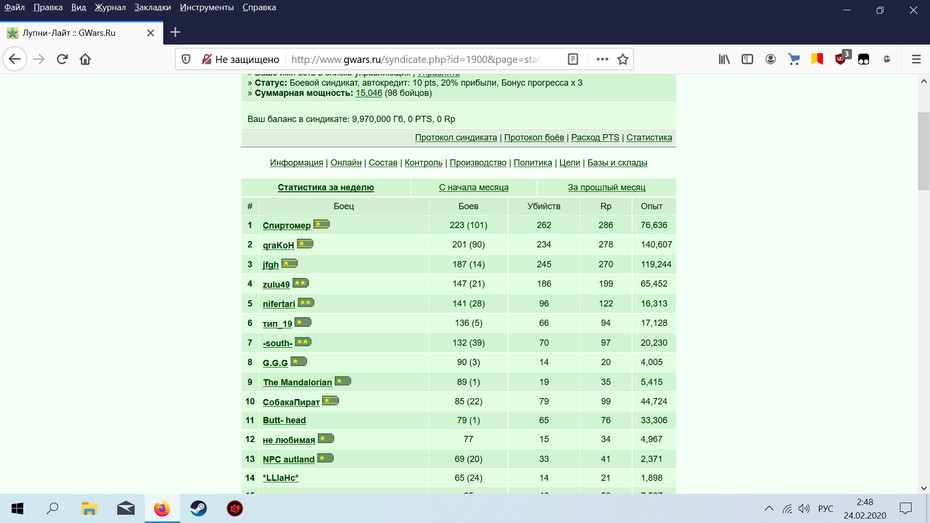Image resolution: width=930 pixels, height=523 pixels.
Task: Switch to С начала месяца statistics
Action: [473, 187]
